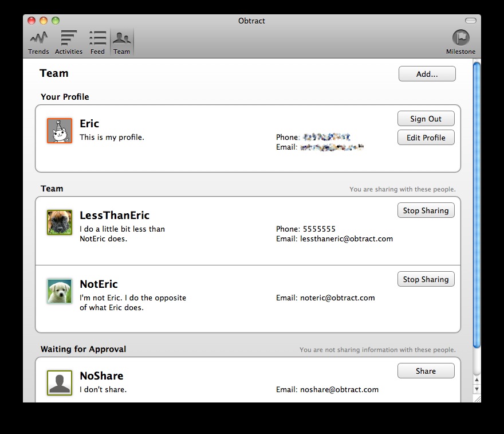
Task: Click the "This is my profile." text
Action: tap(112, 138)
